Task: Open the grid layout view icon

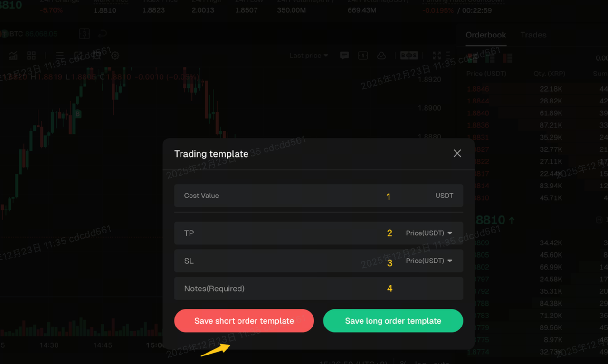Action: point(31,56)
